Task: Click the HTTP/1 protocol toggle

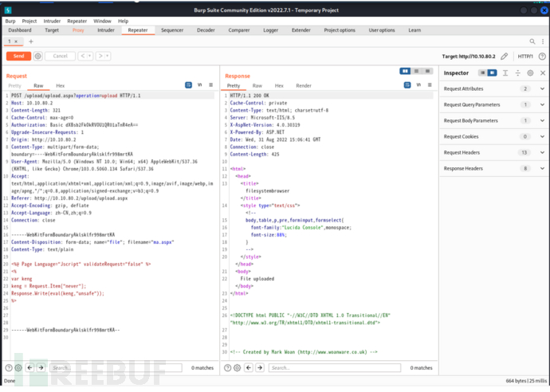Action: pyautogui.click(x=525, y=57)
